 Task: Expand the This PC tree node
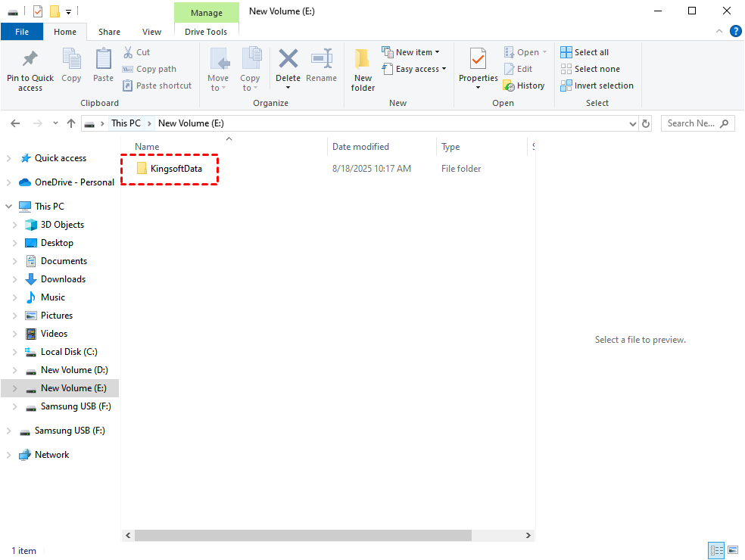click(8, 207)
